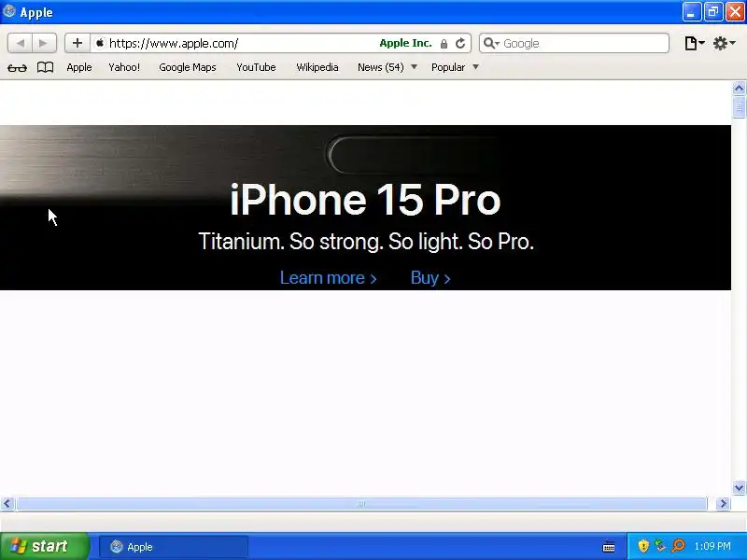Open the Apple bookmark
The image size is (747, 560).
point(79,67)
